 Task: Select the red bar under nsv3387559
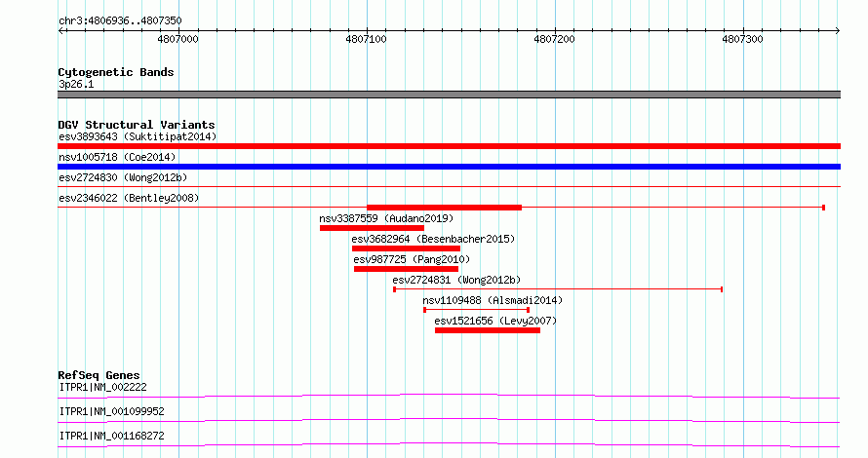pyautogui.click(x=372, y=228)
